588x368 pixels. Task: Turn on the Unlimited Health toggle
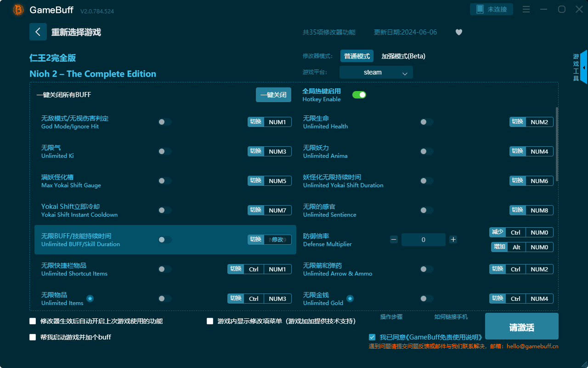tap(427, 122)
